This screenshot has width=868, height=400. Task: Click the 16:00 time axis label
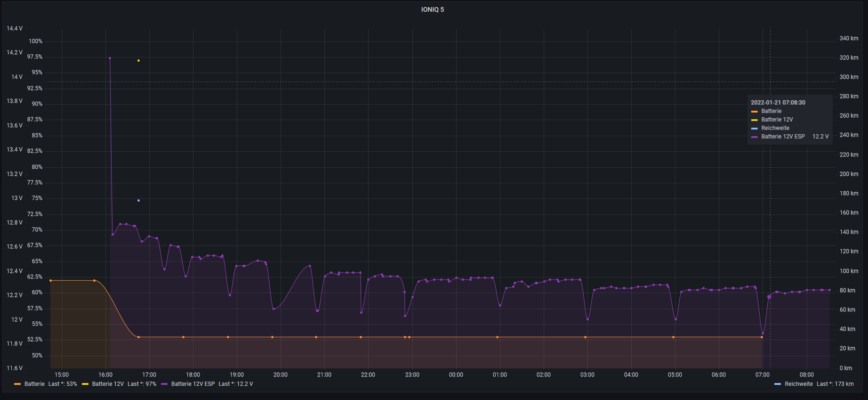105,375
